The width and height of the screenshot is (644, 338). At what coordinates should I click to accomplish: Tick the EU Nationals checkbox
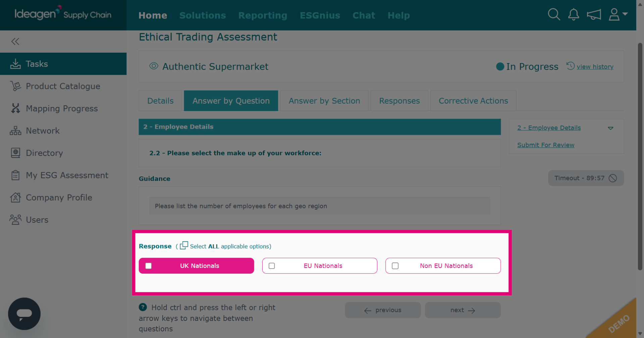click(272, 266)
